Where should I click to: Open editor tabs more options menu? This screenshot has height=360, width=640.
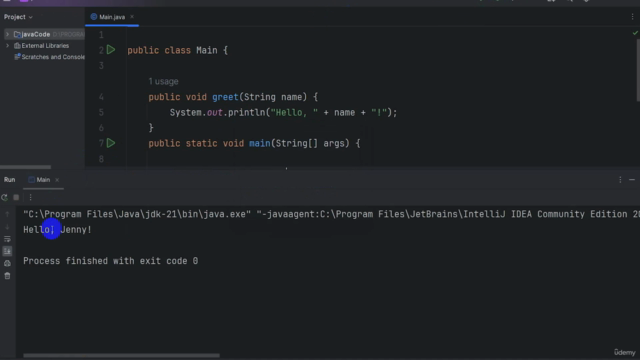[632, 17]
